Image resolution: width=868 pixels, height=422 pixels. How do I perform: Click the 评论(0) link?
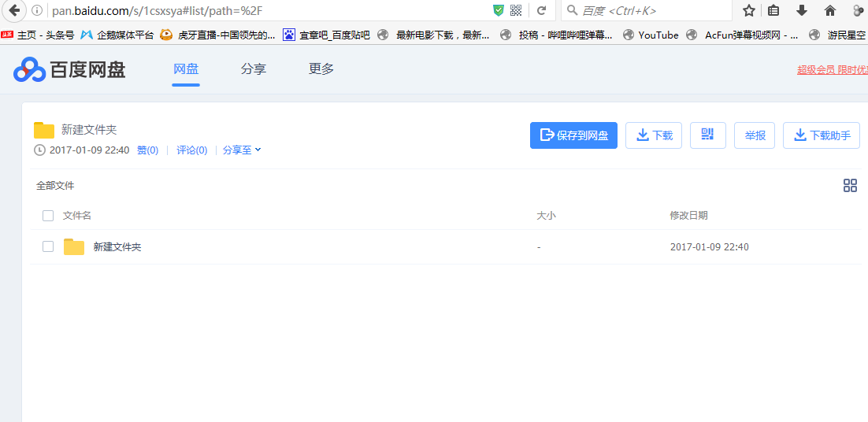click(x=192, y=150)
